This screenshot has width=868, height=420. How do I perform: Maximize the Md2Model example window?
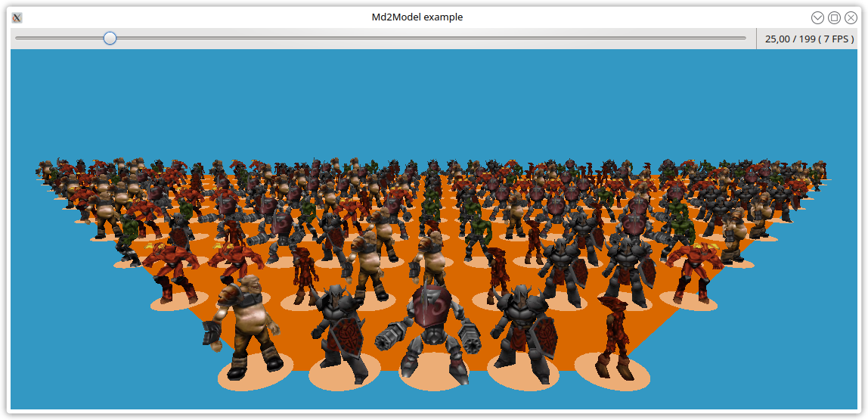tap(834, 17)
